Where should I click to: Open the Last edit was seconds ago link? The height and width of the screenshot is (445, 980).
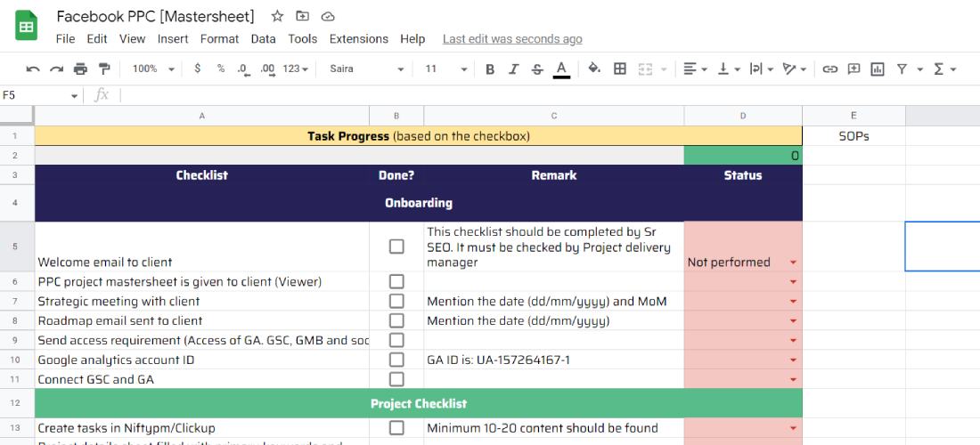[512, 38]
